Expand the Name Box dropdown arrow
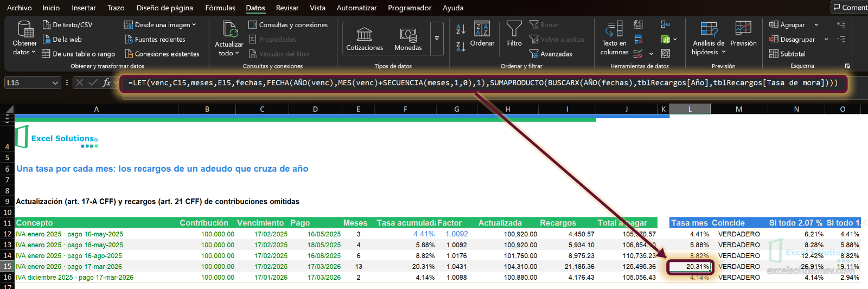The height and width of the screenshot is (289, 868). [55, 83]
